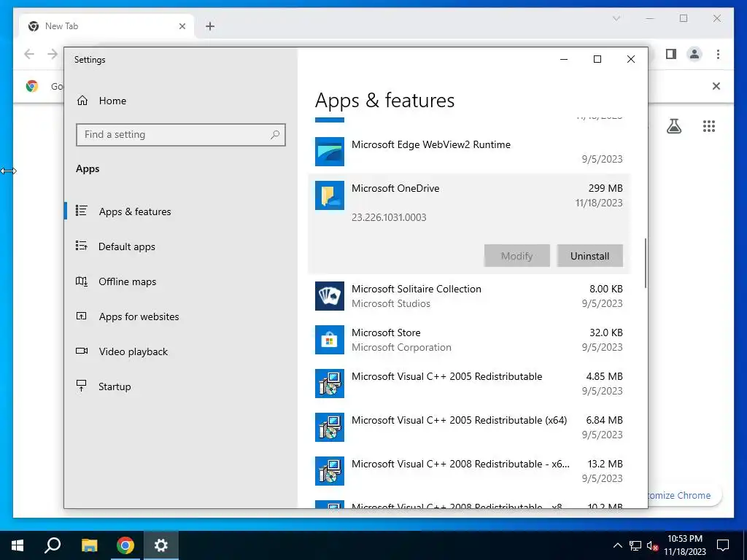This screenshot has width=747, height=560.
Task: Click the Visual C++ 2008 Redistributable - x6... icon
Action: (x=329, y=471)
